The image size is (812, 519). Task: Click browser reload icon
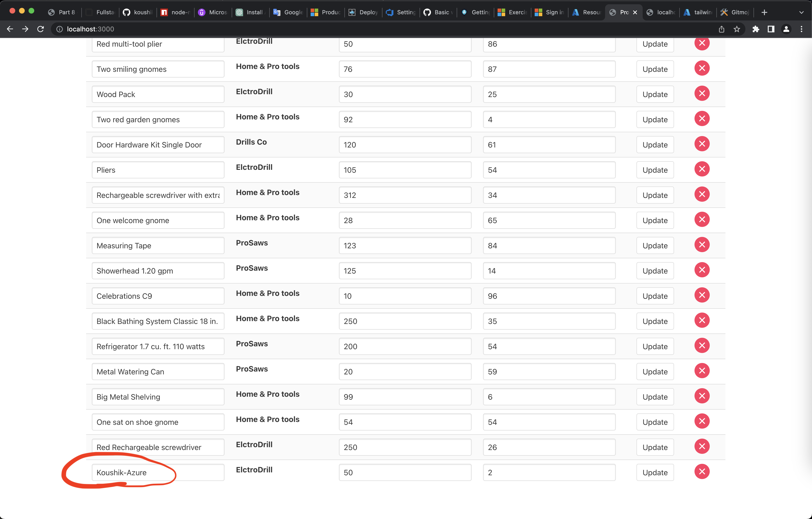point(40,29)
